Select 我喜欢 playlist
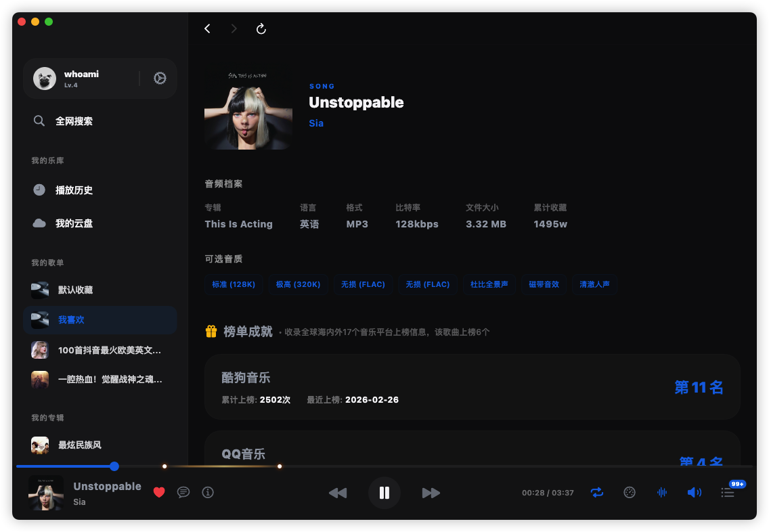This screenshot has width=769, height=532. (x=100, y=319)
